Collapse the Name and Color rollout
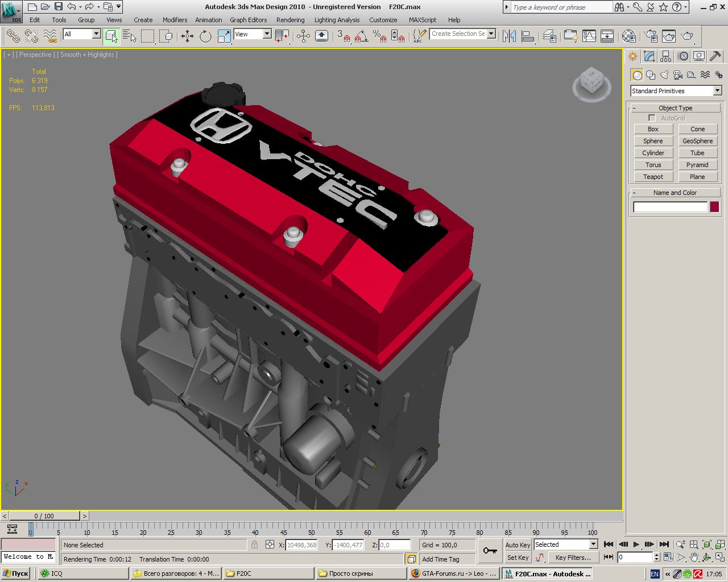The height and width of the screenshot is (582, 728). [x=676, y=193]
